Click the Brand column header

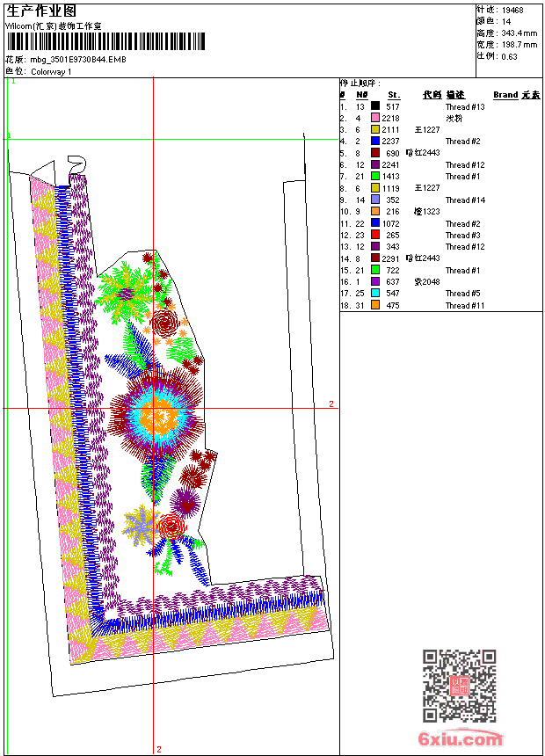click(x=505, y=95)
